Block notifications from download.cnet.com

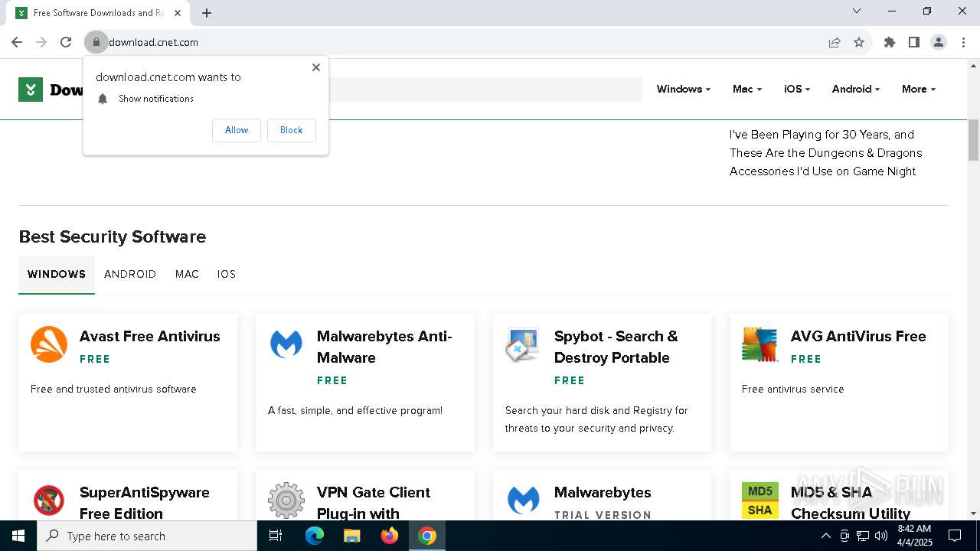pos(291,130)
